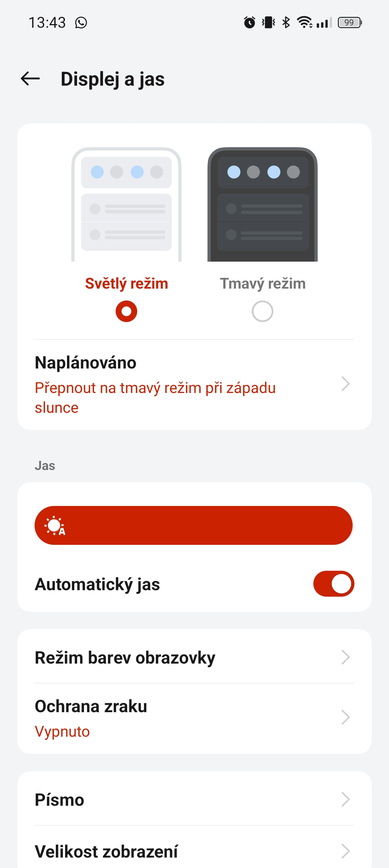Open Ochrana zraku chevron arrow
The height and width of the screenshot is (868, 389).
pyautogui.click(x=345, y=717)
